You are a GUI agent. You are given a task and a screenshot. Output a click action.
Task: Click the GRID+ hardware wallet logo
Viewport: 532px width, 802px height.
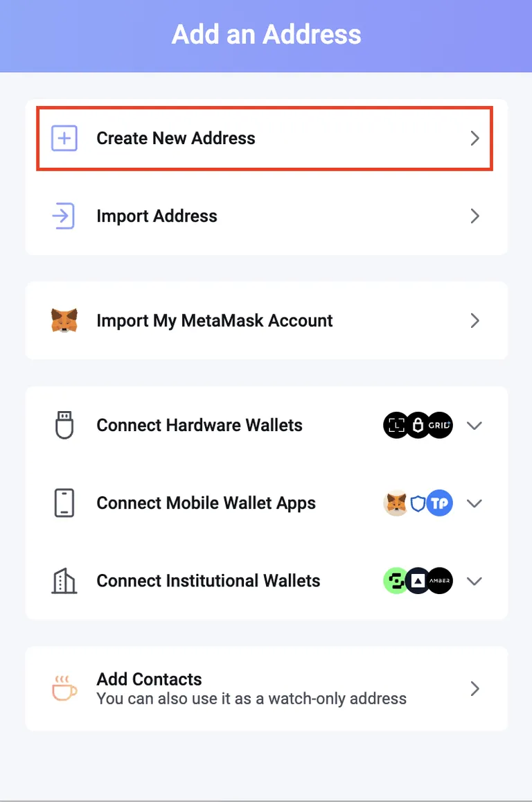click(440, 425)
